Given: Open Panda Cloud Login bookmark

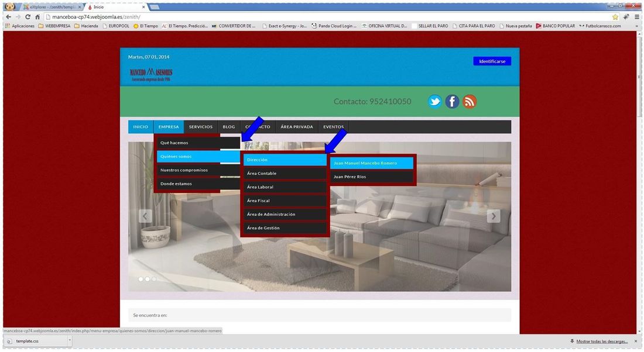Looking at the screenshot, I should click(334, 26).
